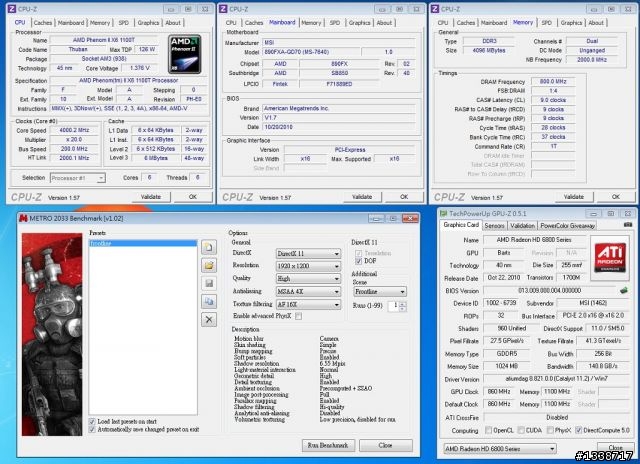Click Validate in third CPU-Z window
640x464 pixels.
(x=573, y=197)
